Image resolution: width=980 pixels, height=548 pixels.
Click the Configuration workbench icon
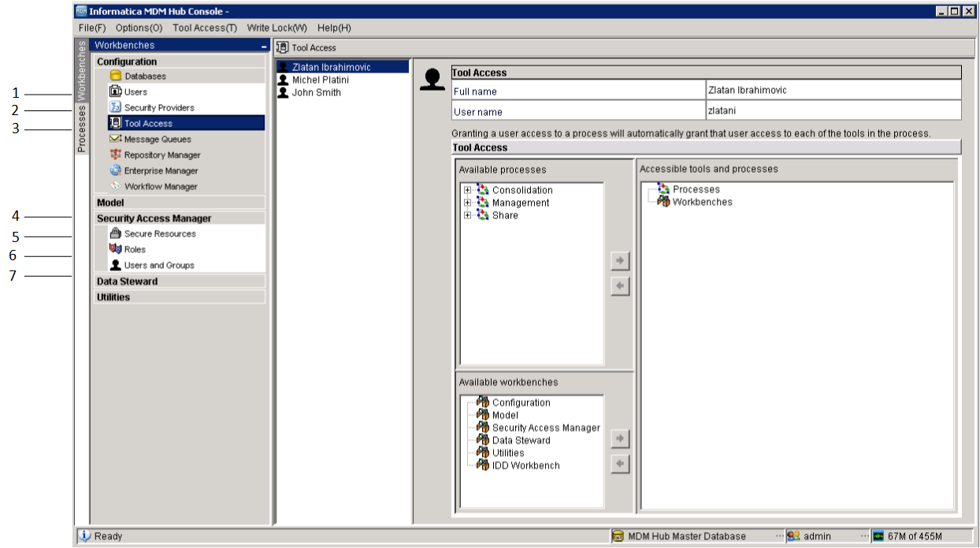tap(483, 402)
